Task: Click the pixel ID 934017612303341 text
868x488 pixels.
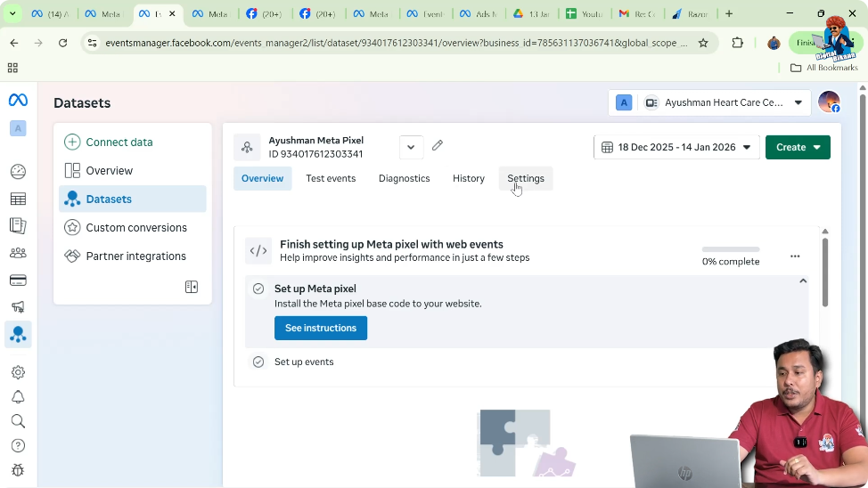Action: click(315, 154)
